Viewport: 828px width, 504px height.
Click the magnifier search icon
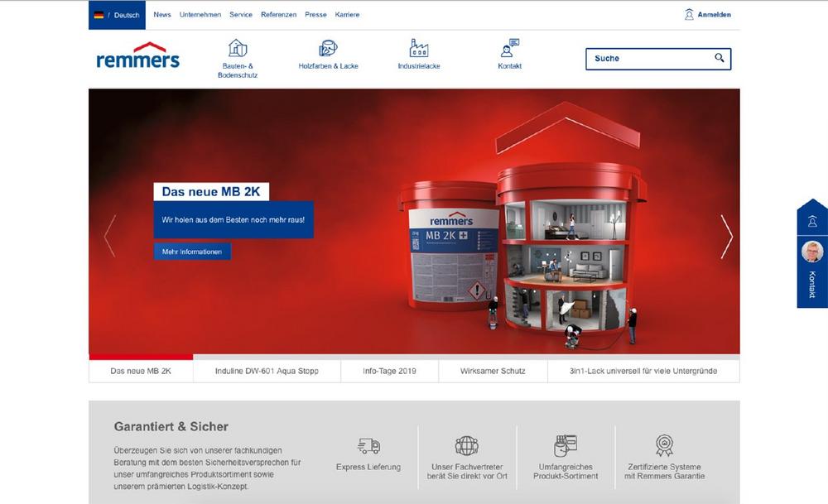pos(720,58)
